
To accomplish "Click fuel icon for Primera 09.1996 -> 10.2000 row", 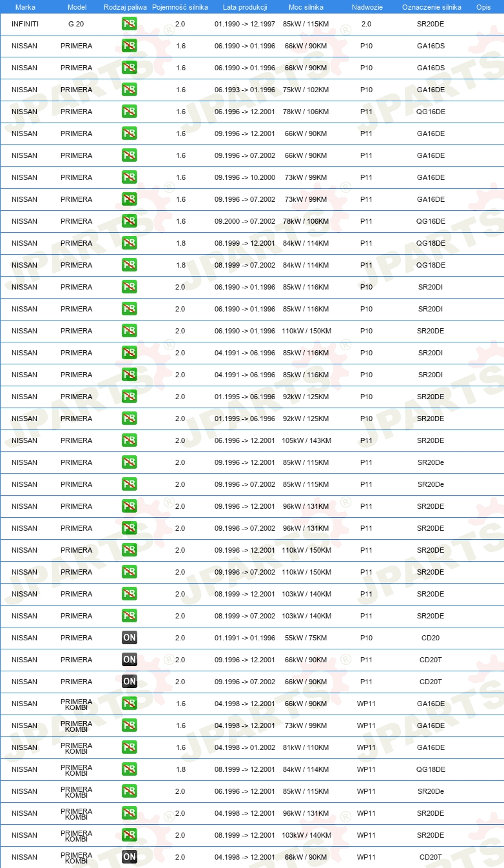I will tap(129, 177).
